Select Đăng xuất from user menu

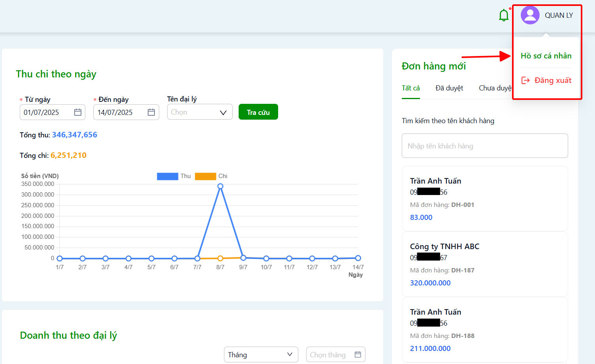pyautogui.click(x=546, y=81)
